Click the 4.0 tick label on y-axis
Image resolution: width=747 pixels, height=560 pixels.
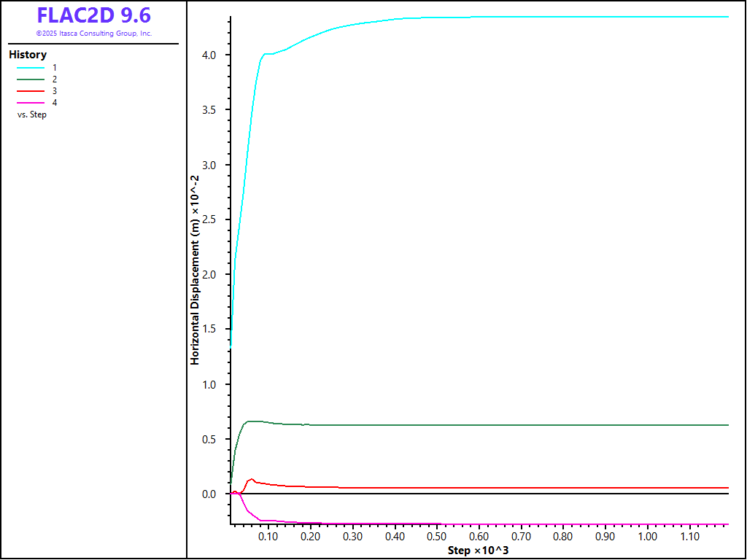210,55
